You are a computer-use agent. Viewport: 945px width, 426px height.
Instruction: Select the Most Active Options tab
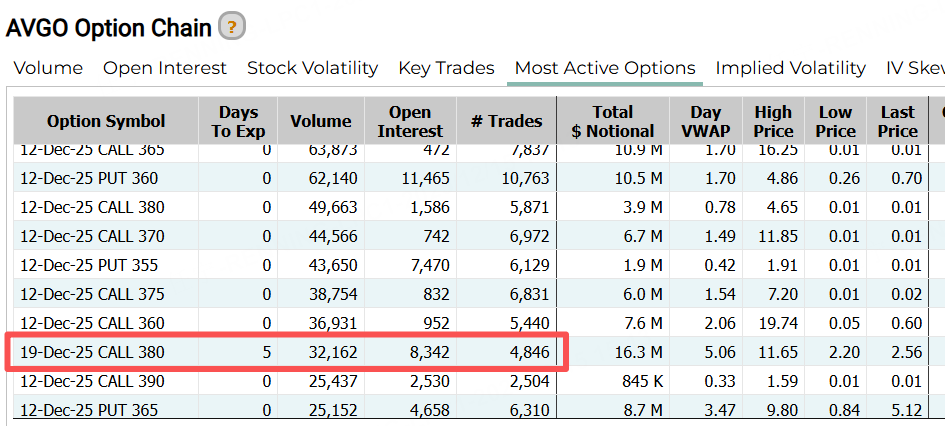[604, 68]
